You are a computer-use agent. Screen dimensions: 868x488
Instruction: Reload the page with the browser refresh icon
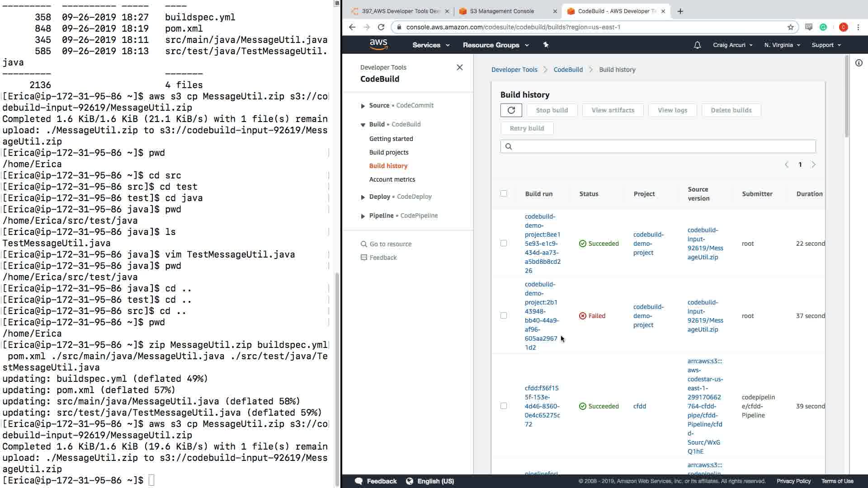pyautogui.click(x=381, y=27)
